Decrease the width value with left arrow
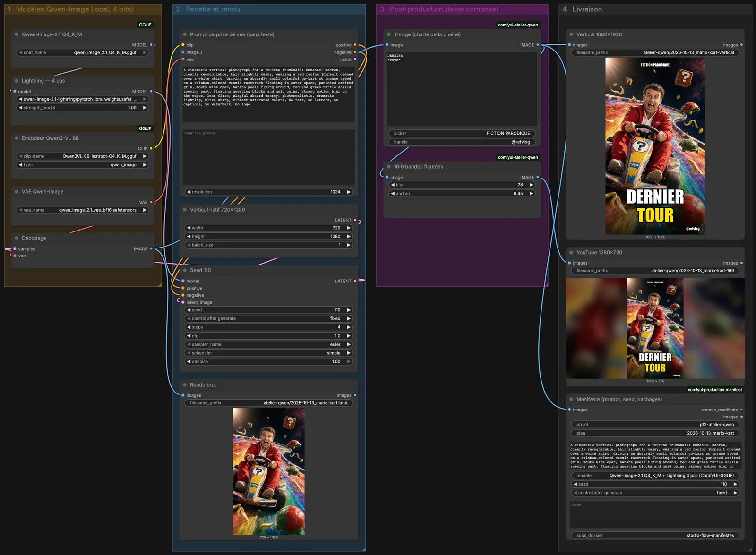Image resolution: width=756 pixels, height=555 pixels. (x=189, y=228)
